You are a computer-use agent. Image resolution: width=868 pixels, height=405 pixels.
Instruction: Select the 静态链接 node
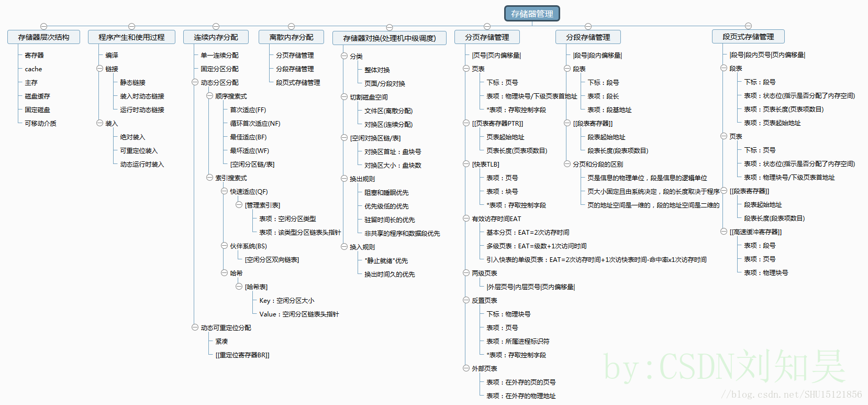[x=132, y=82]
